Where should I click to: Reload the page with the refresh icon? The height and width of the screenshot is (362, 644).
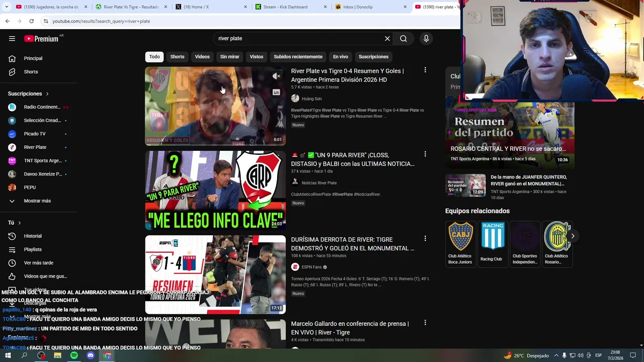[x=31, y=21]
